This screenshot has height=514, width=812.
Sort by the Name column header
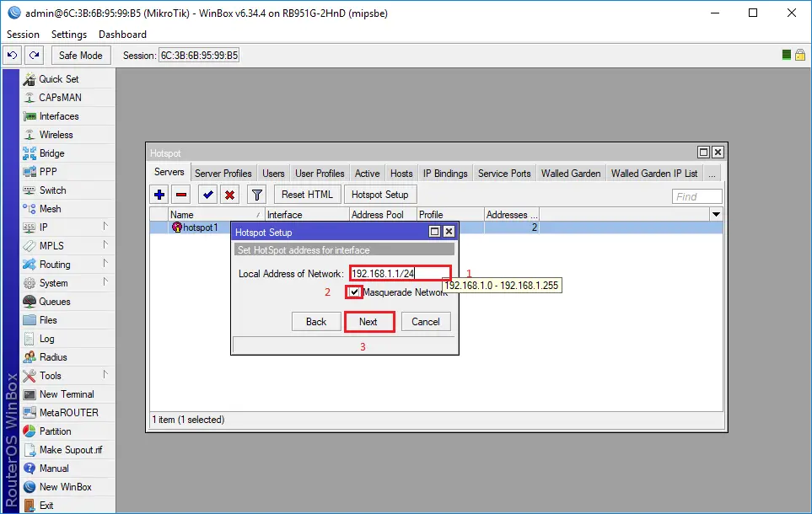coord(217,214)
